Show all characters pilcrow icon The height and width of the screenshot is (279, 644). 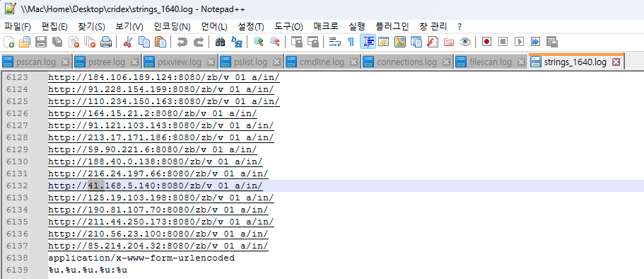[351, 42]
